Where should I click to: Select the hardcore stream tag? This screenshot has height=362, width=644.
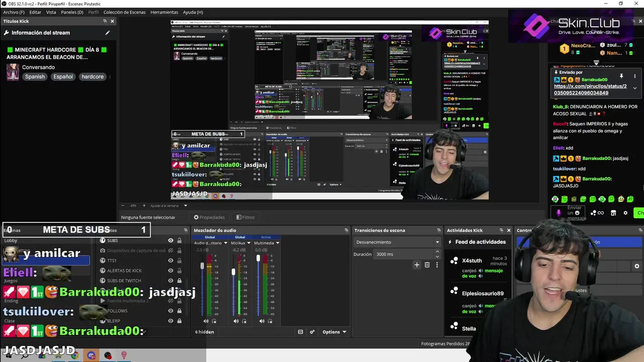click(x=93, y=76)
